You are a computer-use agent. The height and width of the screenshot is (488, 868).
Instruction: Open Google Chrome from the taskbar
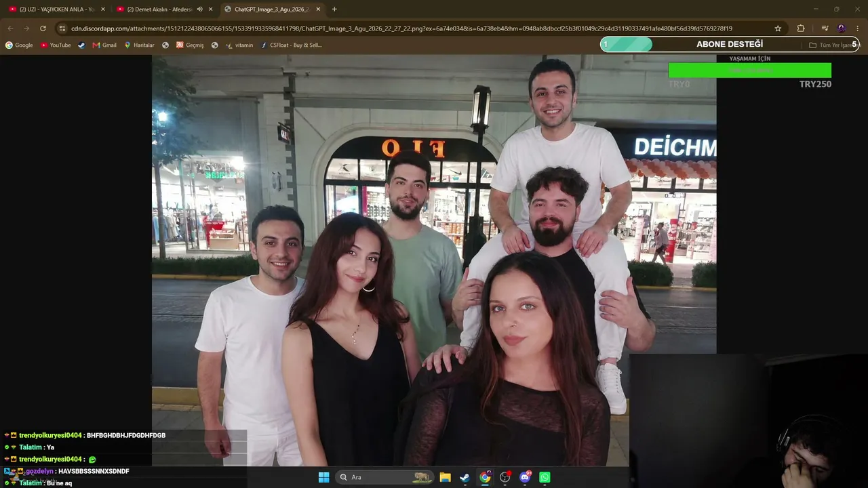pos(485,477)
